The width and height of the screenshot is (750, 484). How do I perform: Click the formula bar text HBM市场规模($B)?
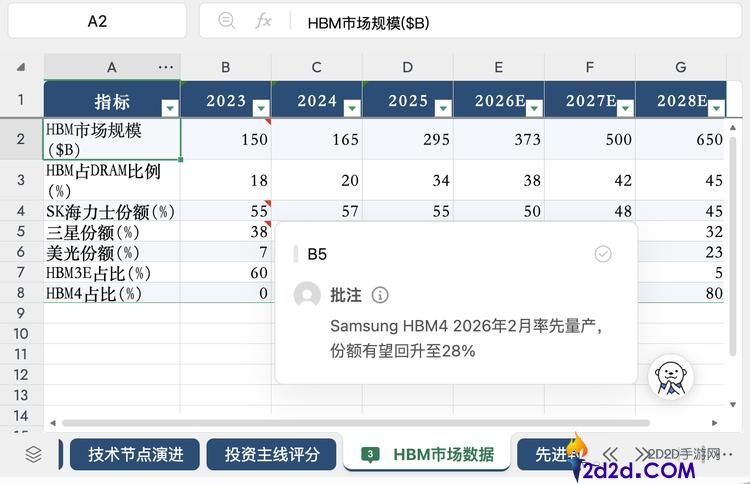368,23
